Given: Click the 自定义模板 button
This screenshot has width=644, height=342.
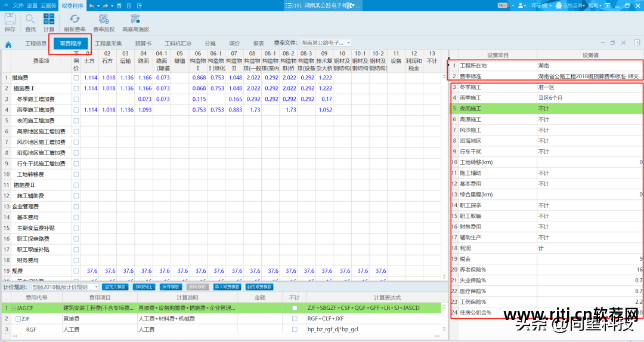Looking at the screenshot, I should 115,287.
